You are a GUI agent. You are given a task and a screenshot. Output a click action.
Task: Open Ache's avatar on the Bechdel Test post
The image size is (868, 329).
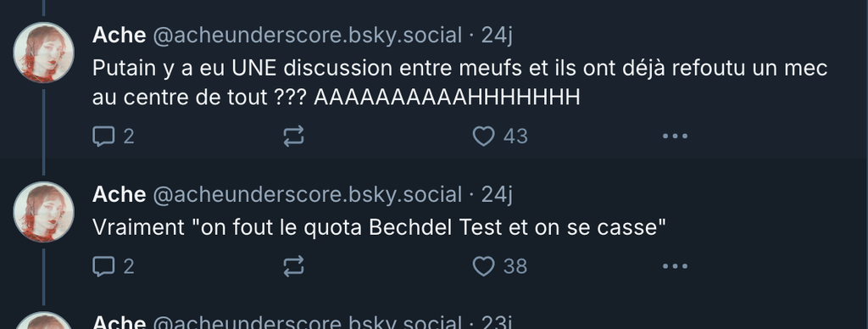pos(44,212)
